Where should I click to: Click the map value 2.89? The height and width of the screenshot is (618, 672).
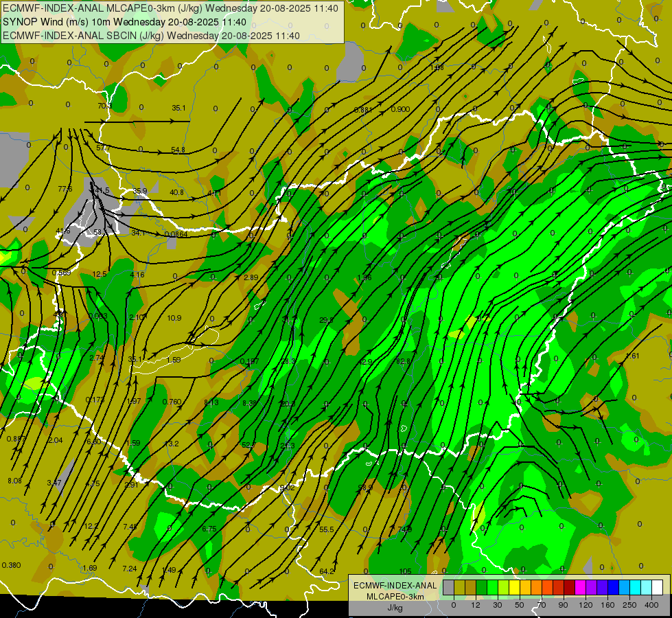point(251,277)
